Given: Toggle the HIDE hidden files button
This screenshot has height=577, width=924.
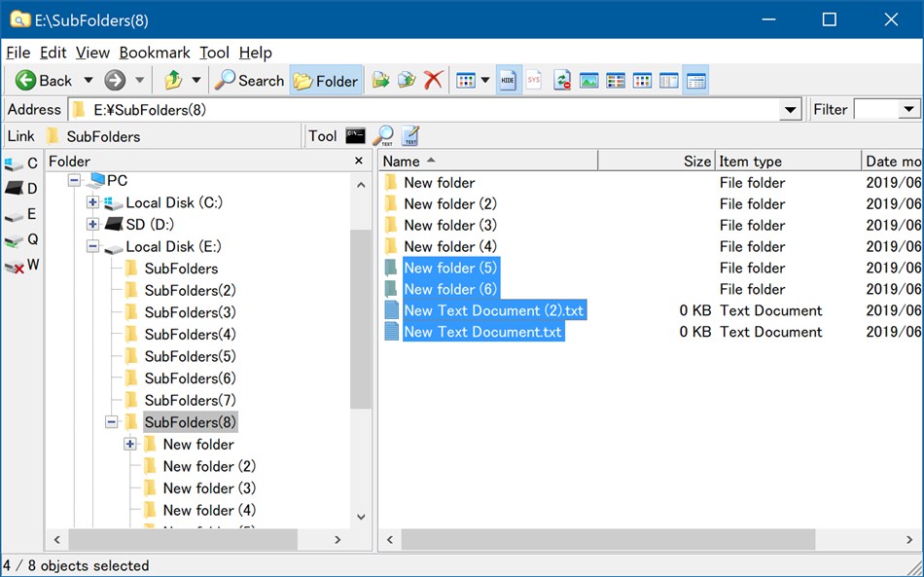Looking at the screenshot, I should pyautogui.click(x=508, y=80).
